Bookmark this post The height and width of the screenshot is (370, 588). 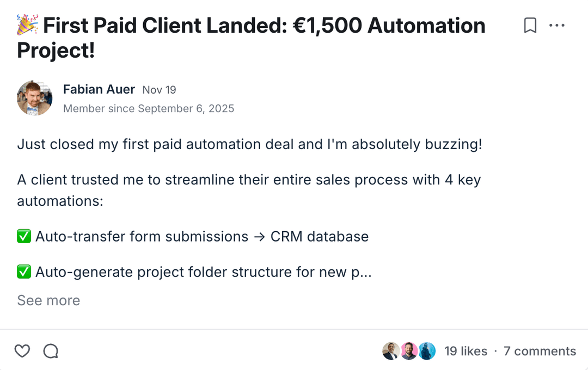pos(530,26)
